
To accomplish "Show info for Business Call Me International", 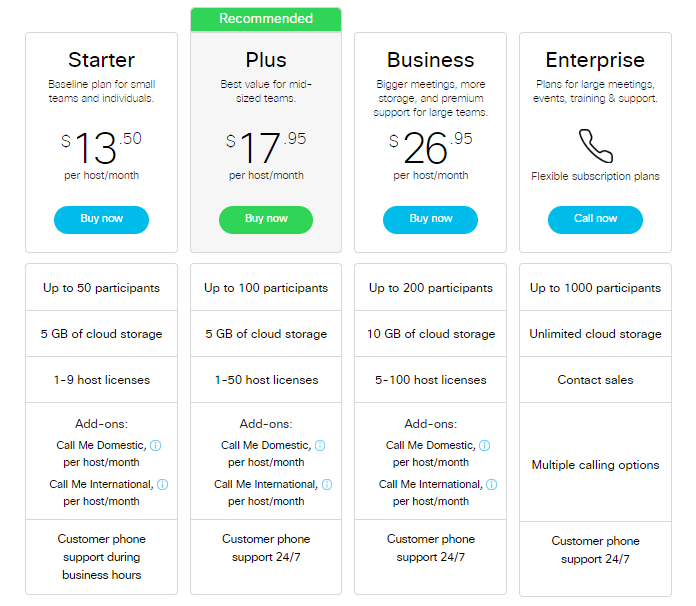I will coord(492,484).
